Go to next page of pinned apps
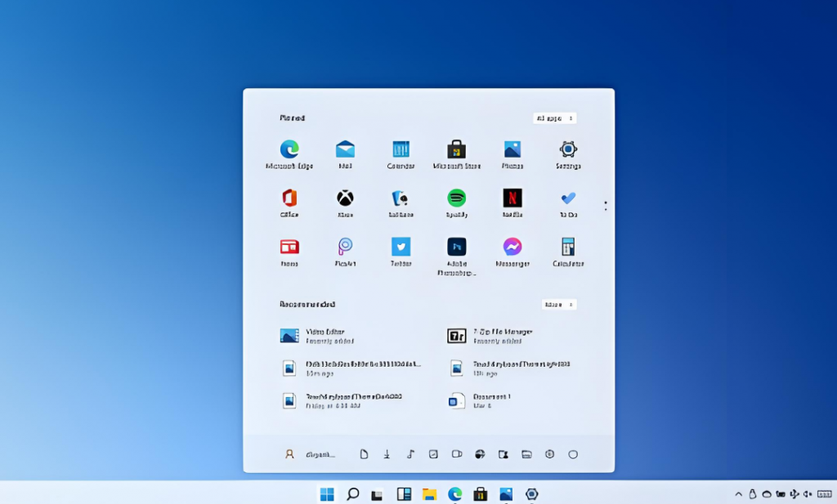837x504 pixels. 606,210
